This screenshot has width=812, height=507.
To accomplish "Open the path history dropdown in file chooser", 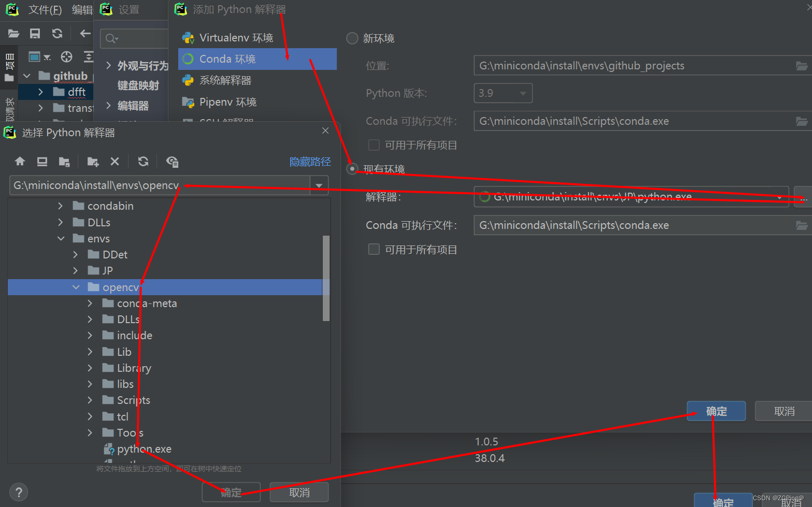I will pyautogui.click(x=319, y=185).
